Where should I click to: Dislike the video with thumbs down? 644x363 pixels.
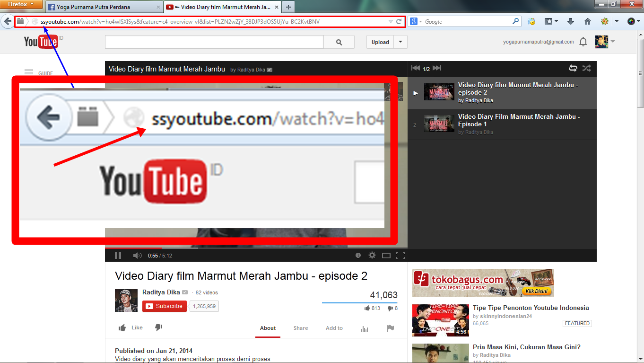pyautogui.click(x=159, y=328)
